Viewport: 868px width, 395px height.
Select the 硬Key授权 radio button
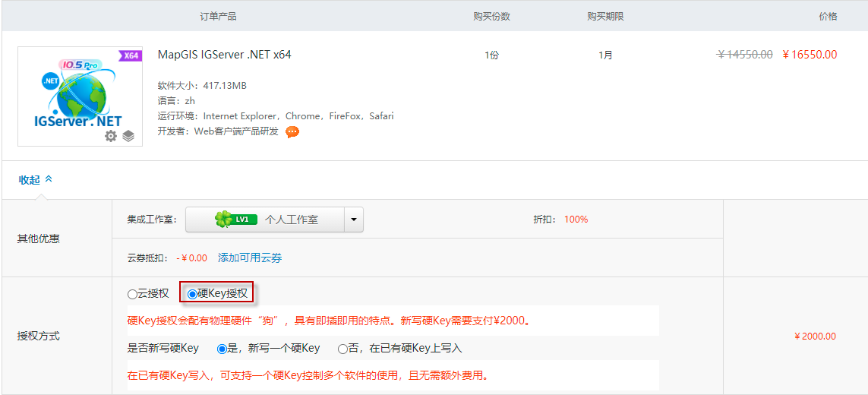[x=192, y=294]
